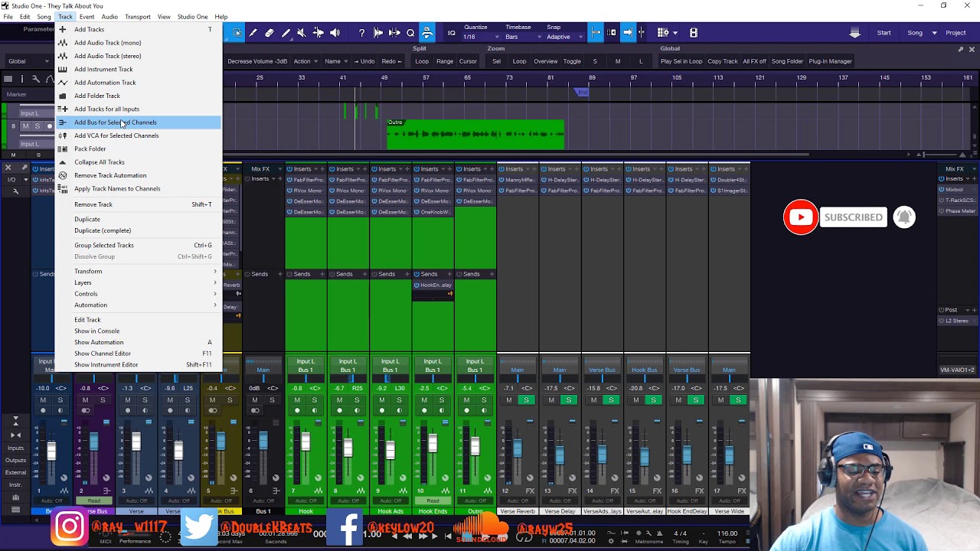The image size is (980, 551).
Task: Expand the Layers submenu
Action: (x=139, y=282)
